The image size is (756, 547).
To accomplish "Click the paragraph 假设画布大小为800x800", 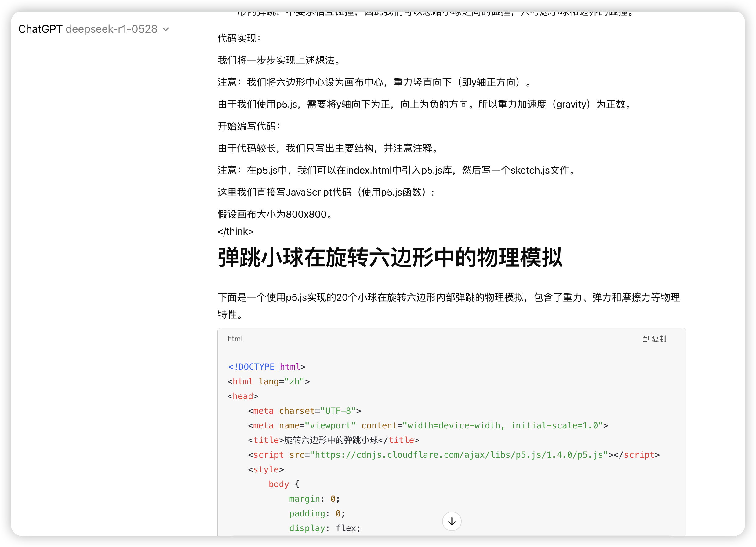I will 275,214.
